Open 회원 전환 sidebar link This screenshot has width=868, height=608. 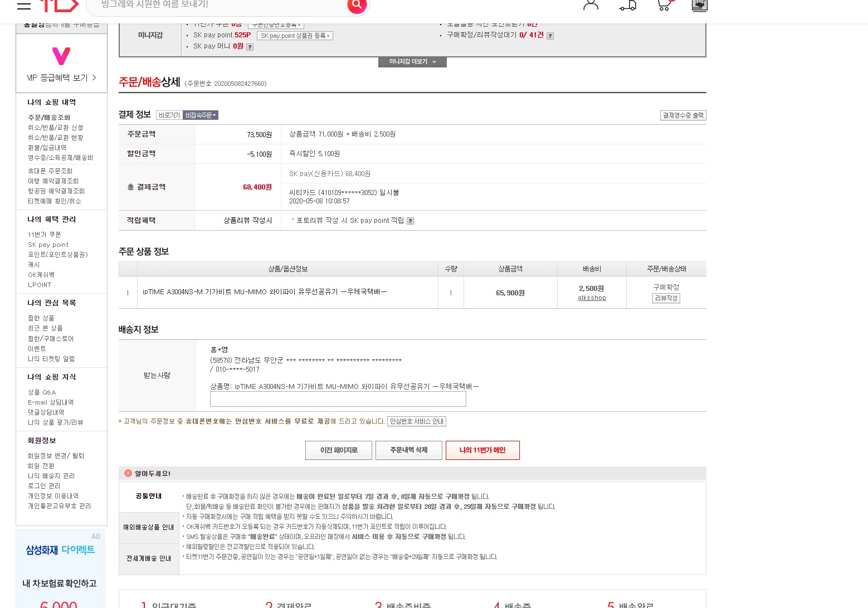[x=41, y=466]
